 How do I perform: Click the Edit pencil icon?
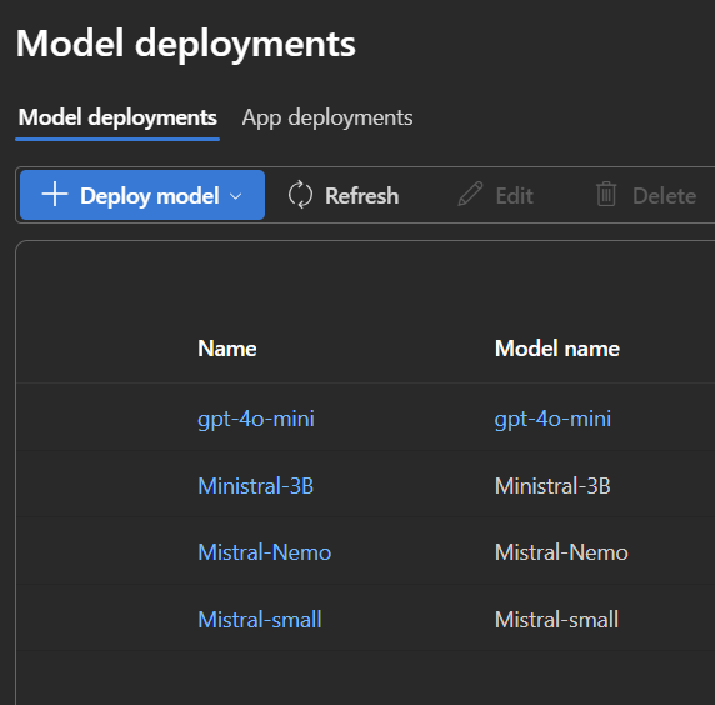[x=470, y=194]
